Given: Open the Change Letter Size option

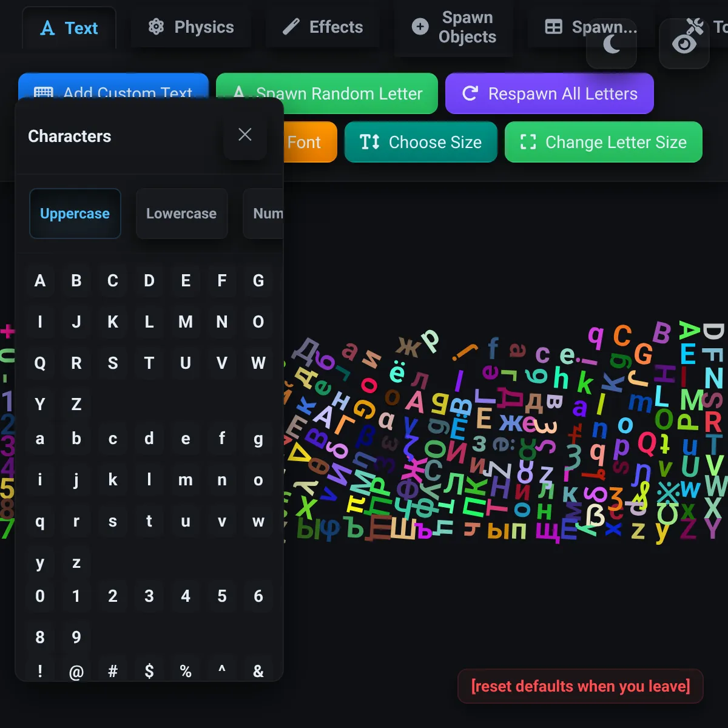Looking at the screenshot, I should 604,143.
